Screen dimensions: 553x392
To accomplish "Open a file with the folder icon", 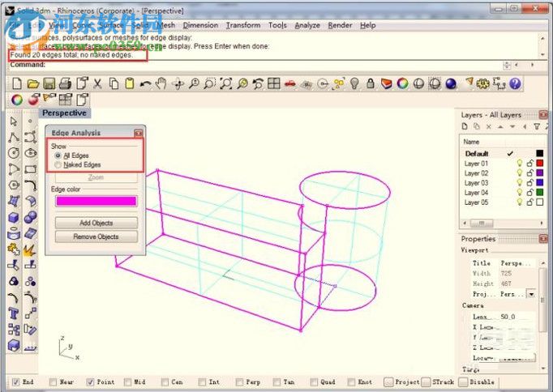I will point(33,83).
